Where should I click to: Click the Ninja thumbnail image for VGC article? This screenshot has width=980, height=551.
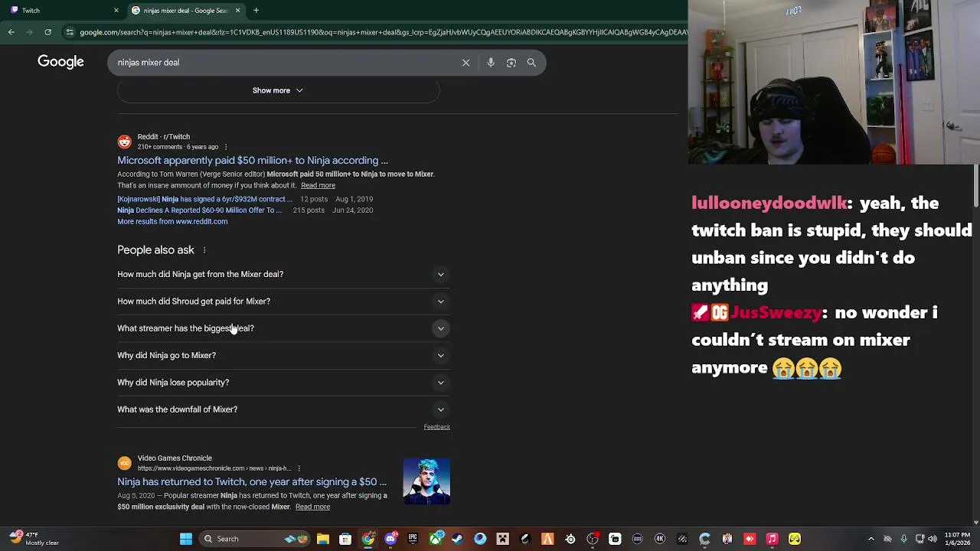[426, 481]
